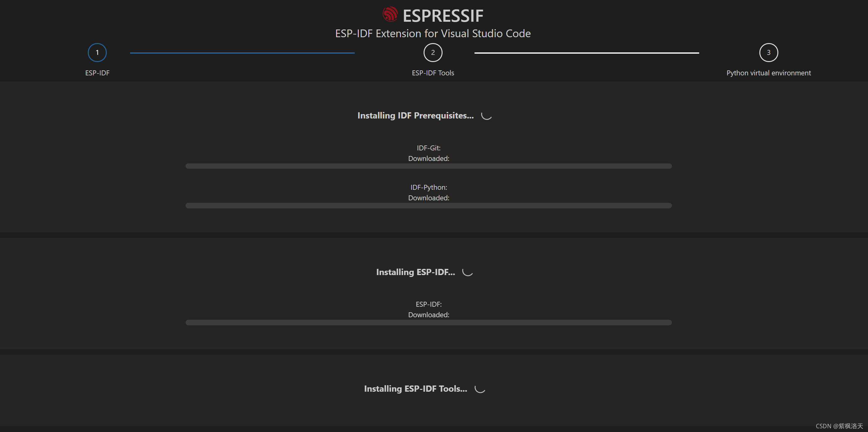Click step 1 circle for ESP-IDF
Image resolution: width=868 pixels, height=432 pixels.
97,52
